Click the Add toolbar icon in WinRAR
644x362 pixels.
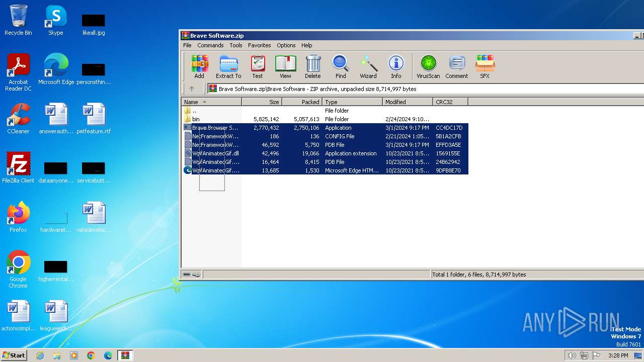point(199,66)
